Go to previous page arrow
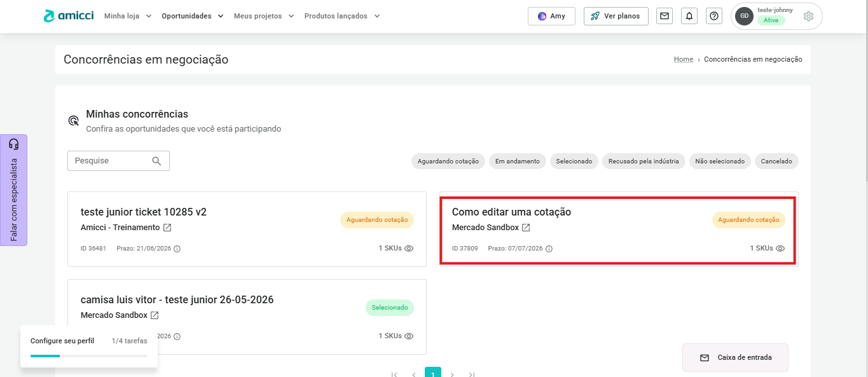This screenshot has width=868, height=377. click(414, 374)
